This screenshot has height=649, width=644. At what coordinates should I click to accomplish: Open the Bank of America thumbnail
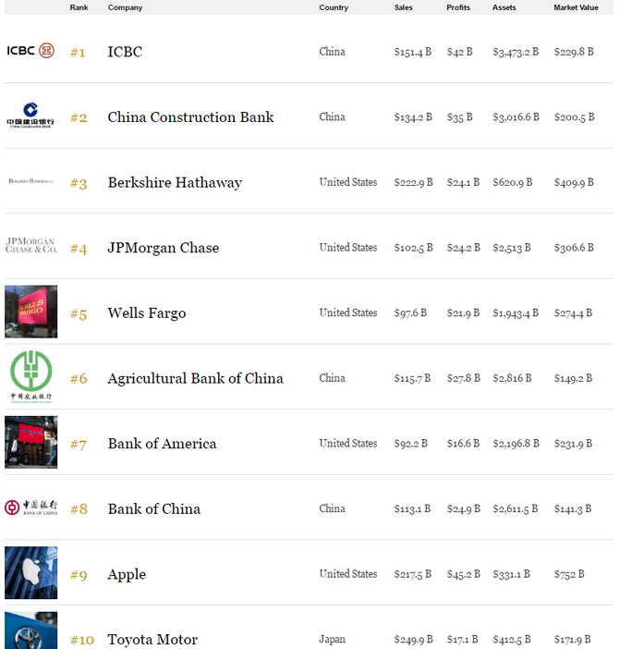click(x=30, y=442)
